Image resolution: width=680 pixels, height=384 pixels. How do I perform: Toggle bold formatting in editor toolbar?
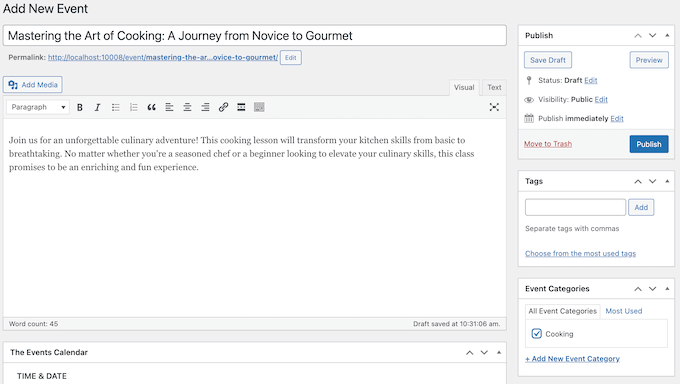coord(80,107)
